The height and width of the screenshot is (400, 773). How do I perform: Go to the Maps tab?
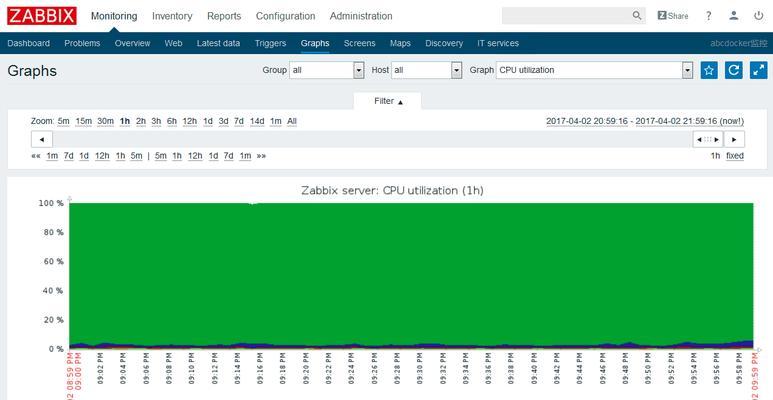pyautogui.click(x=400, y=43)
